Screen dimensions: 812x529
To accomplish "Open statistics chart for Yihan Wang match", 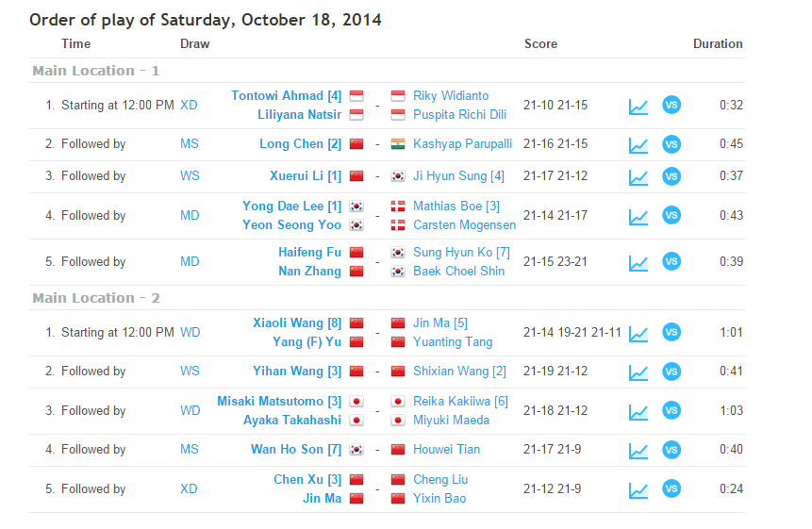I will pyautogui.click(x=638, y=372).
